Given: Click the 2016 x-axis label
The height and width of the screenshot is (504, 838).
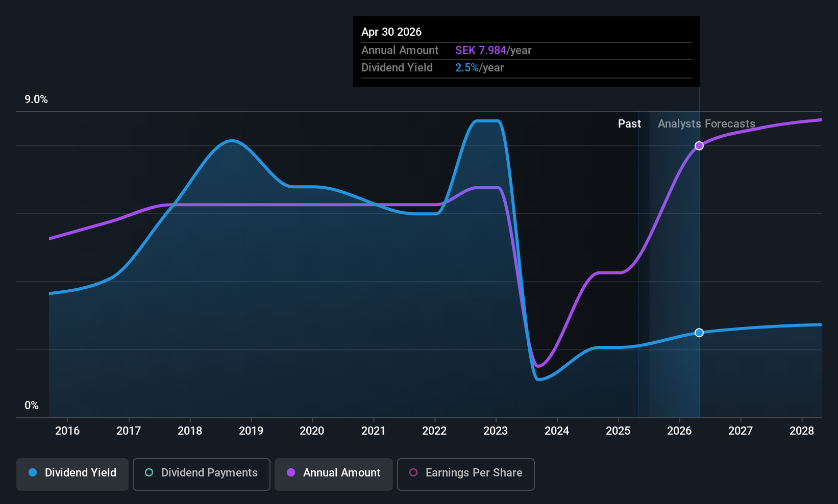Looking at the screenshot, I should click(x=67, y=431).
